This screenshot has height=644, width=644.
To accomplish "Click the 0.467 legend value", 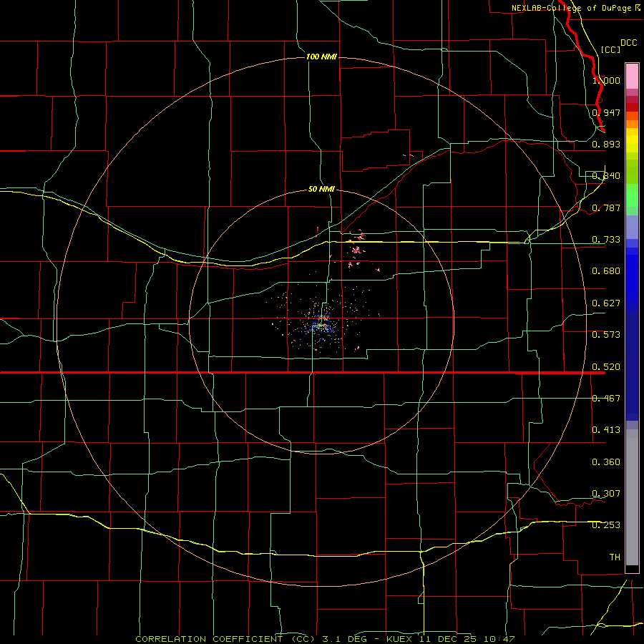I will coord(606,399).
